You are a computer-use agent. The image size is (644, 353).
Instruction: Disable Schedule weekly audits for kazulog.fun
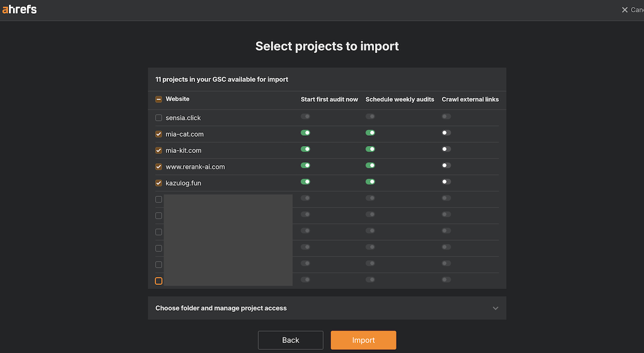click(x=370, y=181)
